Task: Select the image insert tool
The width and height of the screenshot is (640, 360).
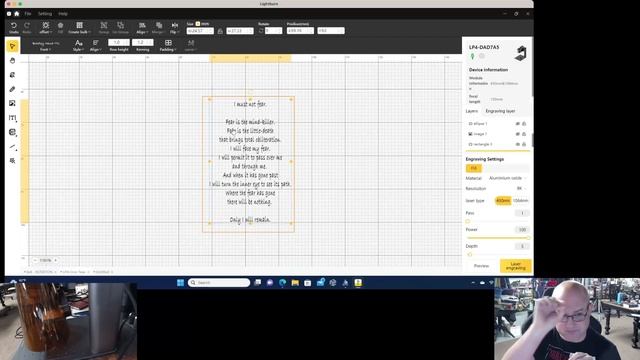Action: [x=12, y=103]
